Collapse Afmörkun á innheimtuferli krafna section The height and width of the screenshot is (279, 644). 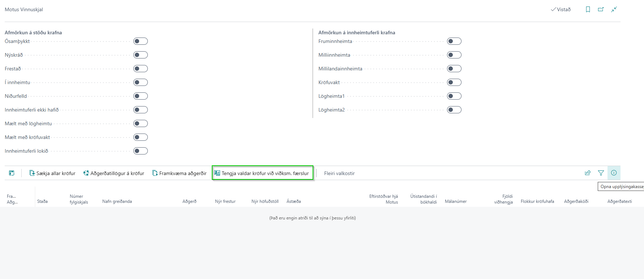tap(356, 32)
